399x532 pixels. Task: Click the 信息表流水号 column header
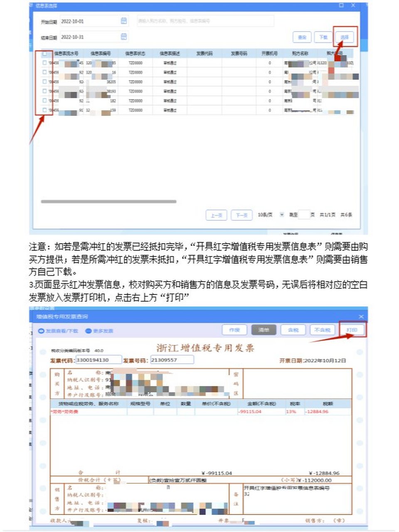pyautogui.click(x=66, y=54)
